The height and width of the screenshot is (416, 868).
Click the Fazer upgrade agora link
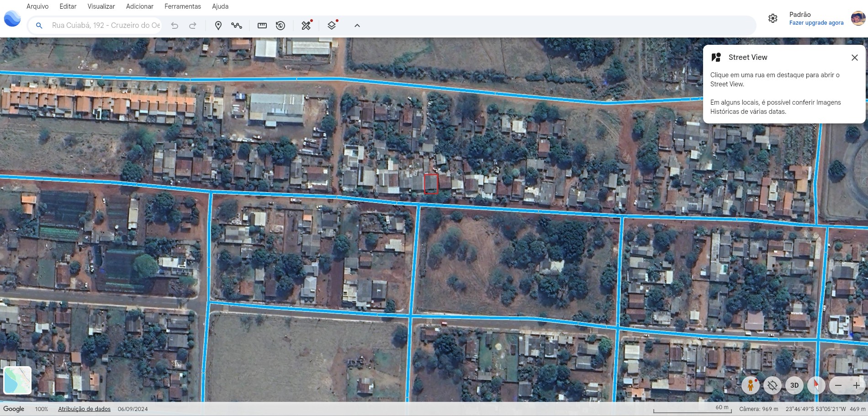coord(816,23)
